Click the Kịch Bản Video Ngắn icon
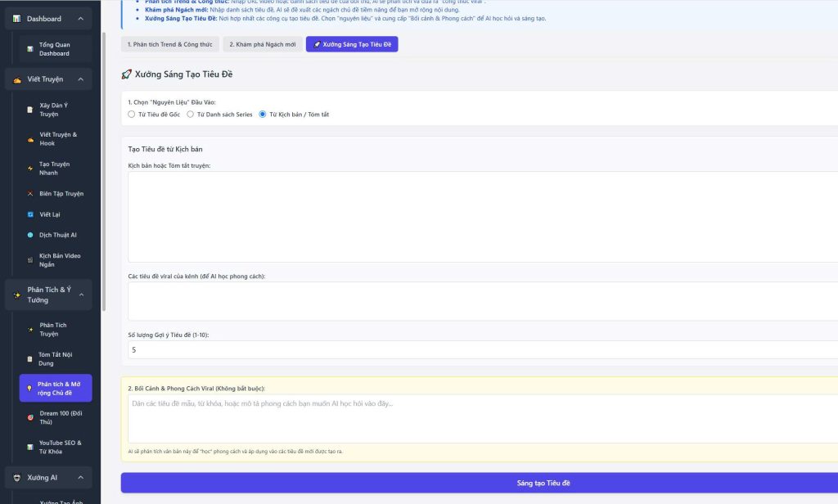The height and width of the screenshot is (504, 838). [30, 260]
